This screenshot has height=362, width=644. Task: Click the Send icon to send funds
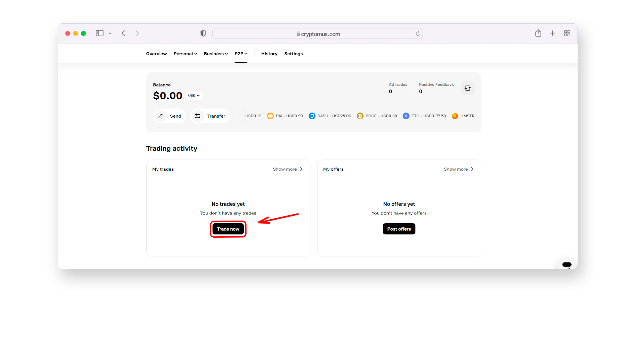coord(160,116)
